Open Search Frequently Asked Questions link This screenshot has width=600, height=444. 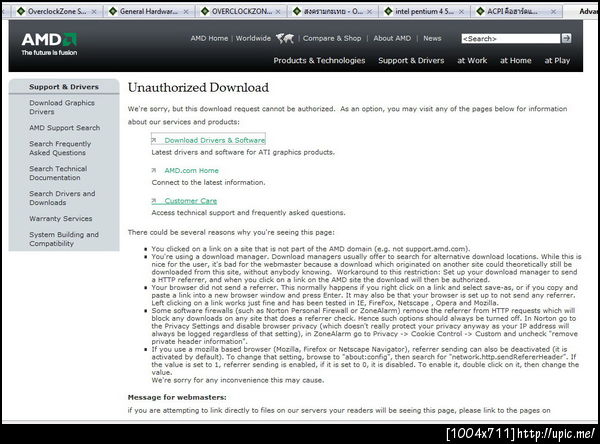(x=60, y=148)
